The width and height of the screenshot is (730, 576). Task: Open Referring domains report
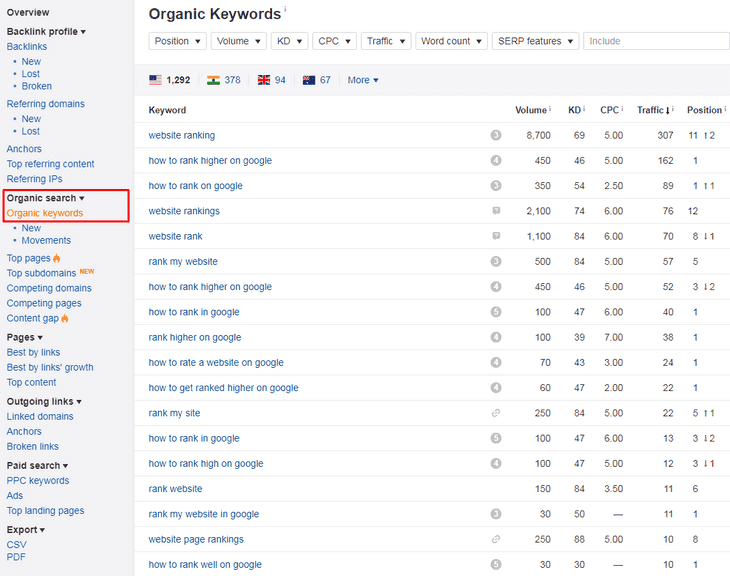pyautogui.click(x=46, y=103)
